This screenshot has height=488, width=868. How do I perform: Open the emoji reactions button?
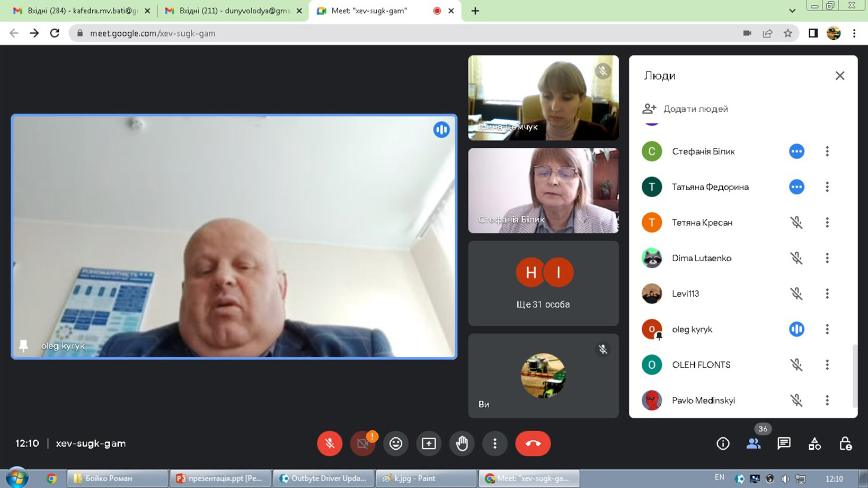tap(396, 443)
